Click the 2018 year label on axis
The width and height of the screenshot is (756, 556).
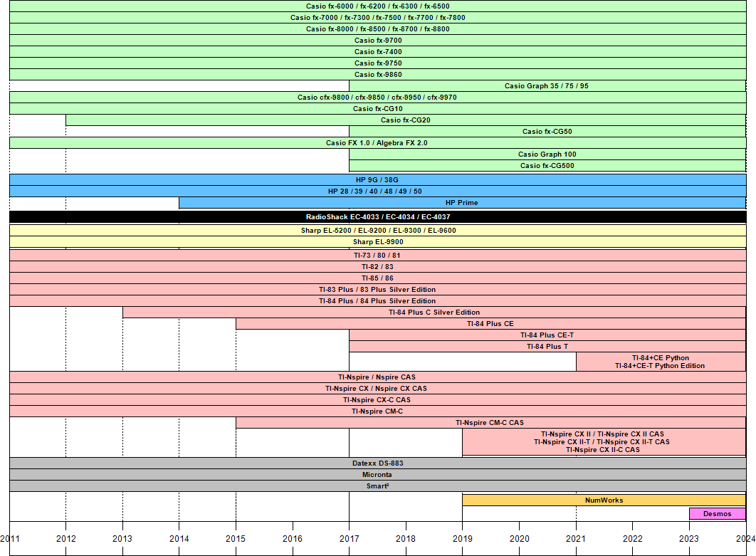pyautogui.click(x=406, y=539)
